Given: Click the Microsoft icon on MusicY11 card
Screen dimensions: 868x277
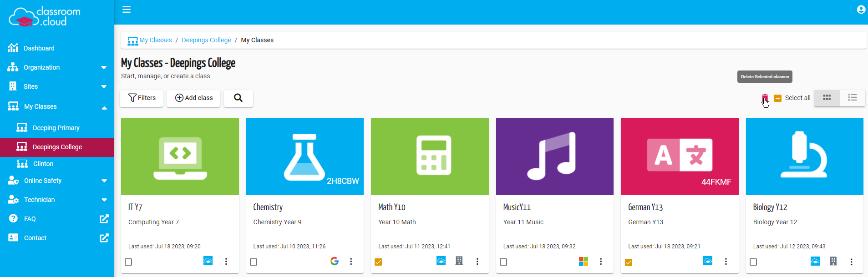Looking at the screenshot, I should pyautogui.click(x=583, y=262).
